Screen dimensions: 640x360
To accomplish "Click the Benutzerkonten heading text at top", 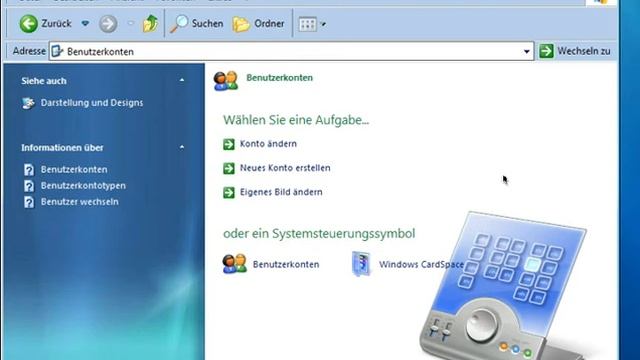I will [279, 78].
